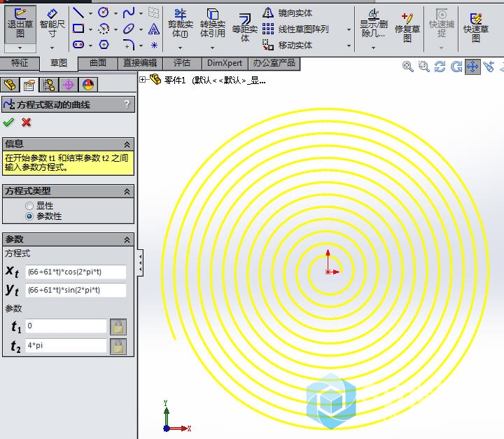Screen dimensions: 504x439
Task: Open the FeatureManager design tree tab
Action: click(10, 85)
